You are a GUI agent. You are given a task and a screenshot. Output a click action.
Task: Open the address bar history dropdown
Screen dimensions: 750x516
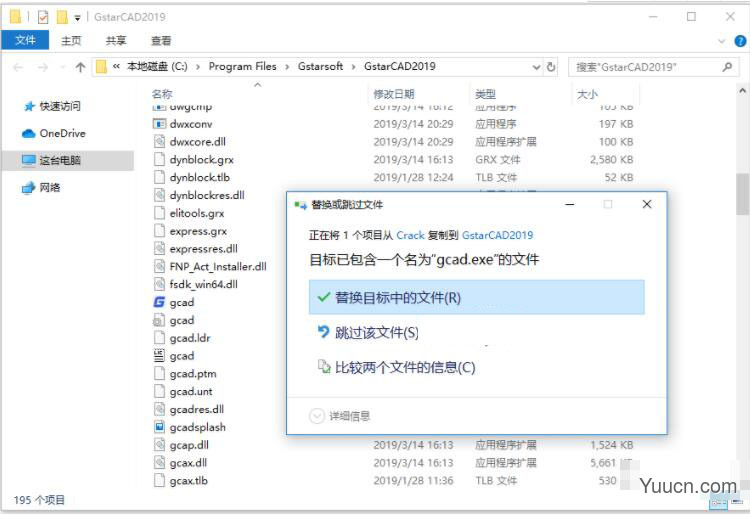(536, 67)
